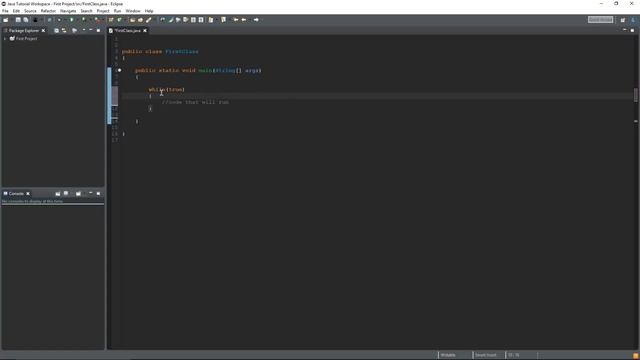Click the External Tools run icon
This screenshot has height=360, width=640.
tap(97, 20)
